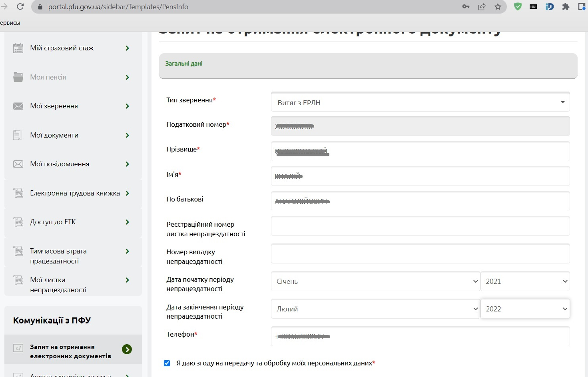Click the Реєстраційний номер листка input field
The height and width of the screenshot is (377, 588).
tap(420, 226)
